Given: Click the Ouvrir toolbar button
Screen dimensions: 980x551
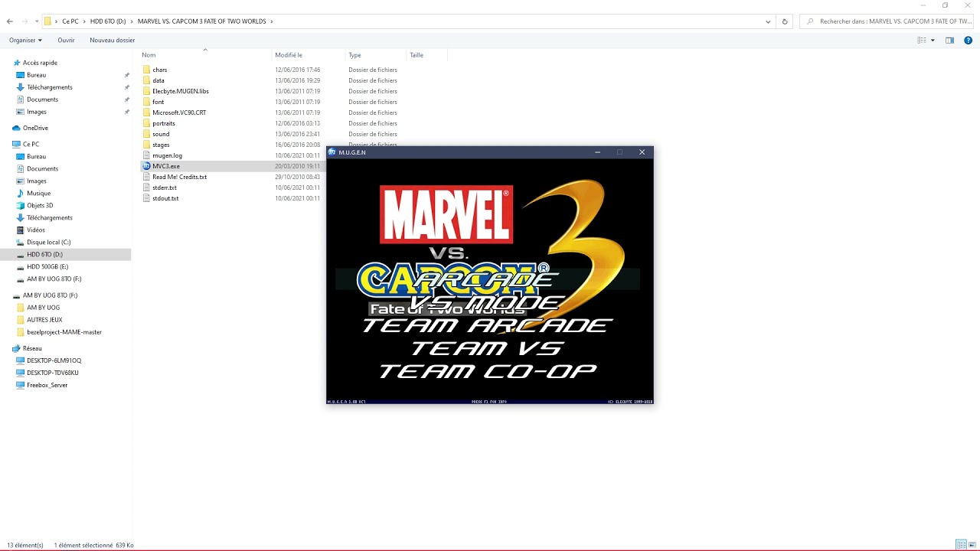Looking at the screenshot, I should [x=66, y=40].
